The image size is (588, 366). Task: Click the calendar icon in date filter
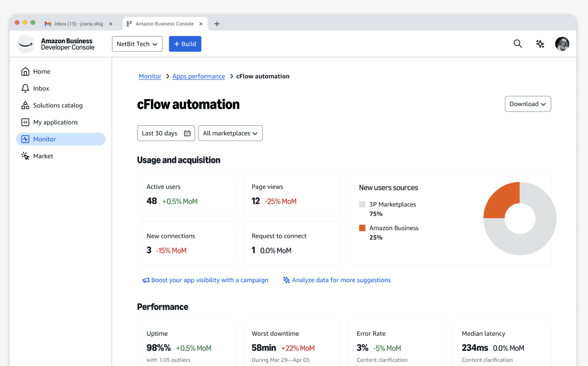pyautogui.click(x=187, y=133)
